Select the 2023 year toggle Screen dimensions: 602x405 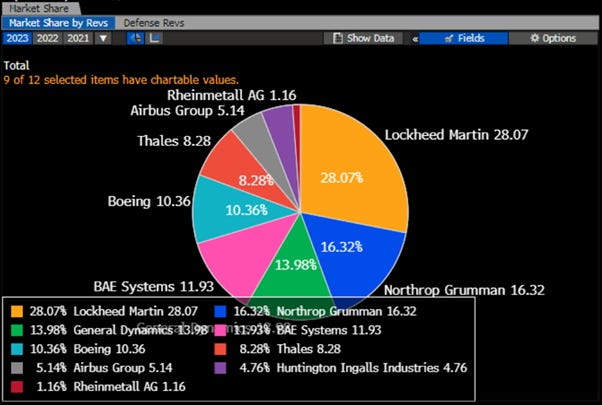(x=17, y=38)
